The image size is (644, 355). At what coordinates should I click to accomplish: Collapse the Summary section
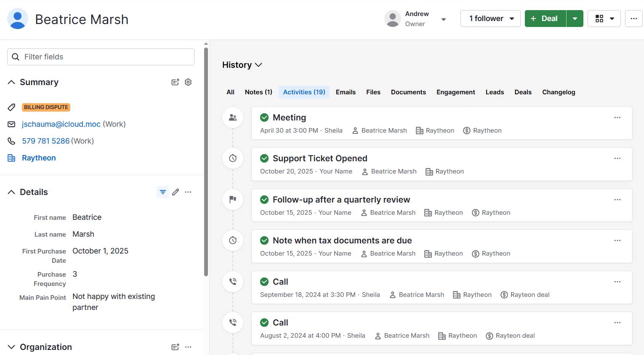11,82
